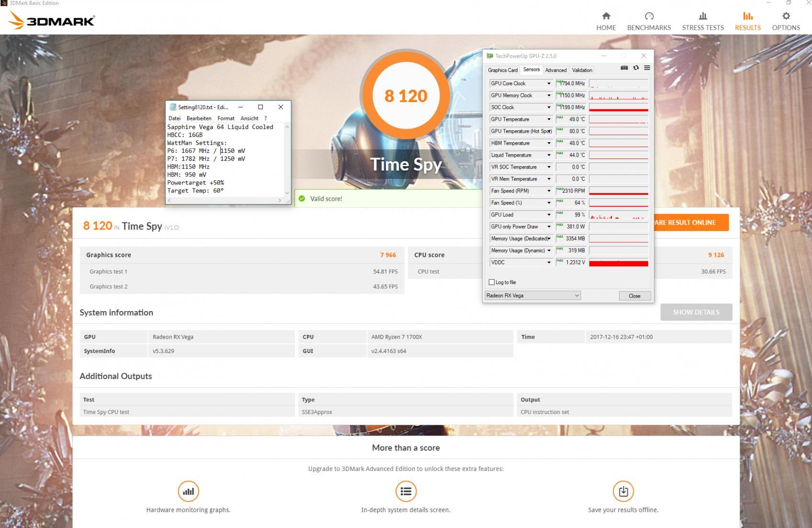Open the Ansicht menu in Notepad
The image size is (812, 528).
coord(249,118)
